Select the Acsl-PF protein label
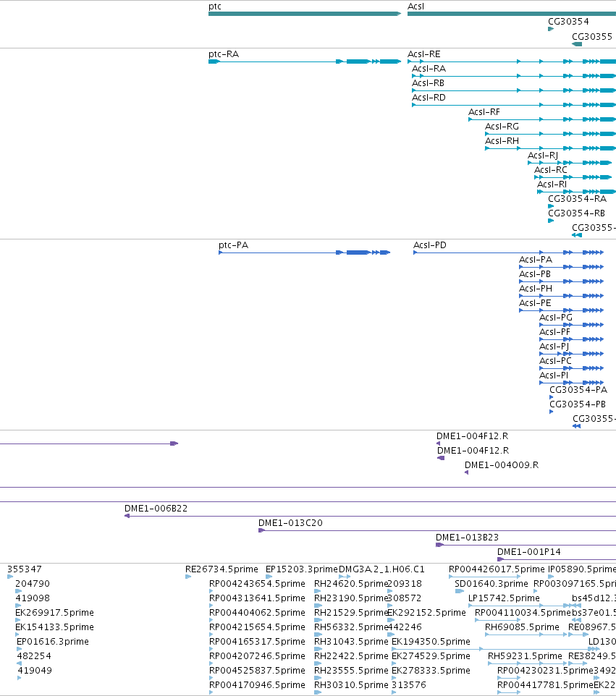616x696 pixels. (554, 331)
